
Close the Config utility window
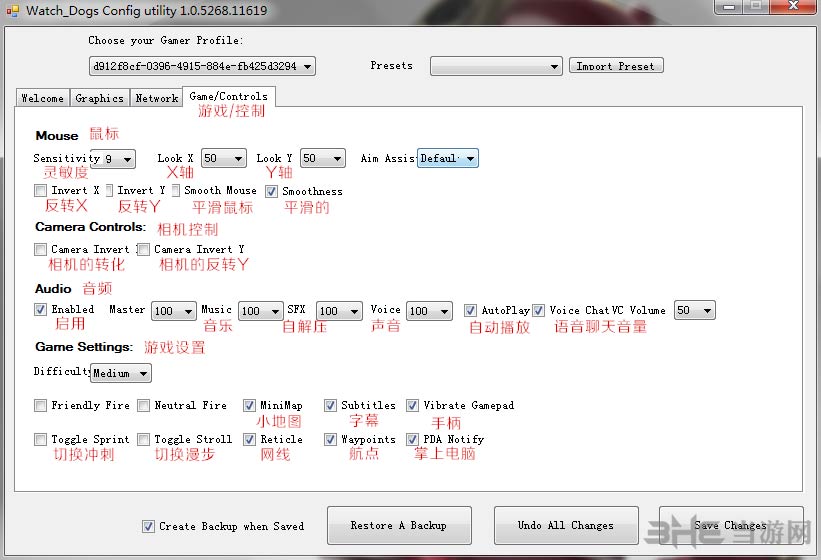793,6
